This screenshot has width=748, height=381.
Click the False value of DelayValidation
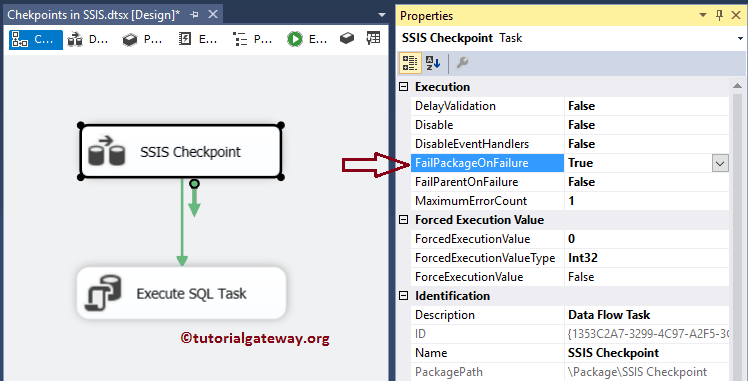point(582,106)
